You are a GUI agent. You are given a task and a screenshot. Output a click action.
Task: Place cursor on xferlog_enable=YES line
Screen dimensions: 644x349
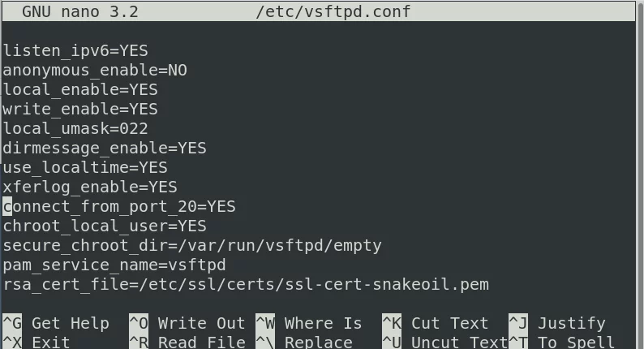click(90, 187)
